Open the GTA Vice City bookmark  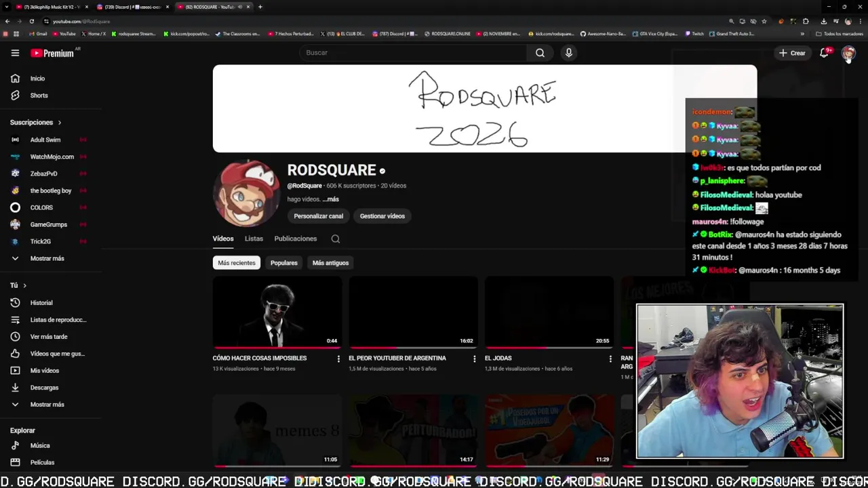tap(655, 33)
